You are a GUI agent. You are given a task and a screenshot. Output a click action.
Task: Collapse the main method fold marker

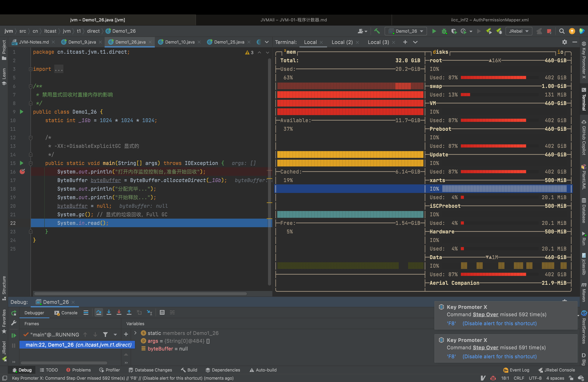point(31,163)
